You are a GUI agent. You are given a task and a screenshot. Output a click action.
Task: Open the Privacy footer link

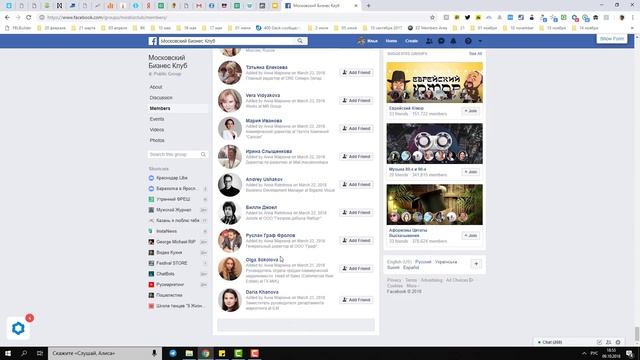point(394,280)
